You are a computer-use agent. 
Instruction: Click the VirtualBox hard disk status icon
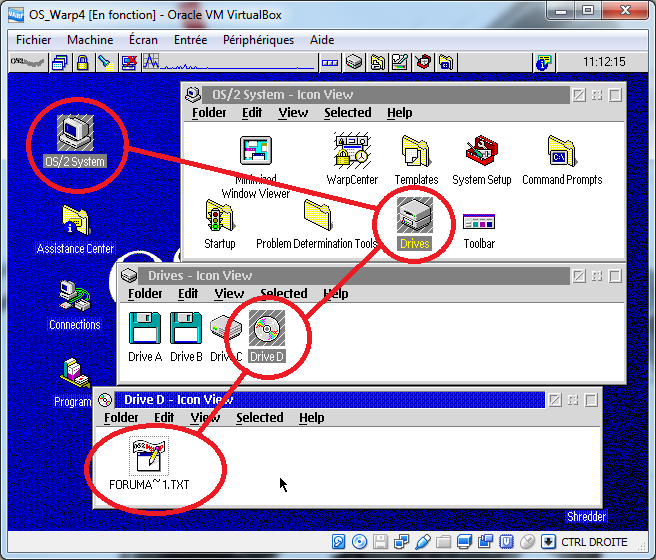pos(338,542)
